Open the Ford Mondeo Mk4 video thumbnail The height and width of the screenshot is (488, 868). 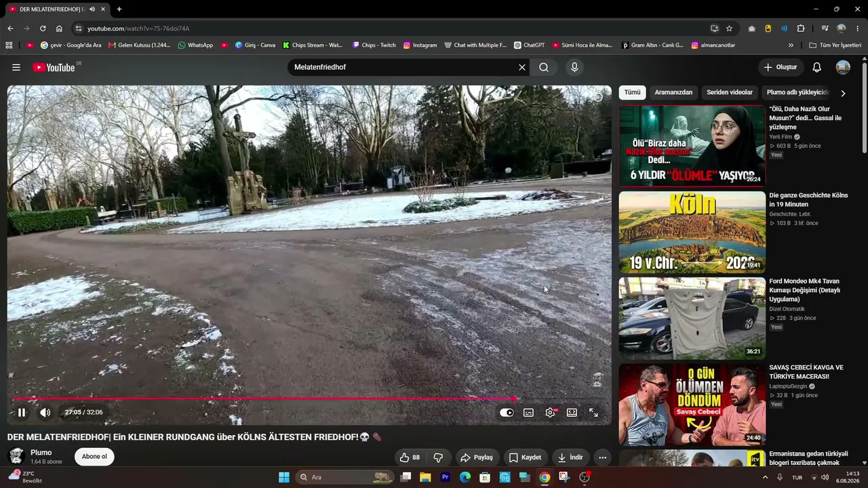[x=692, y=319]
